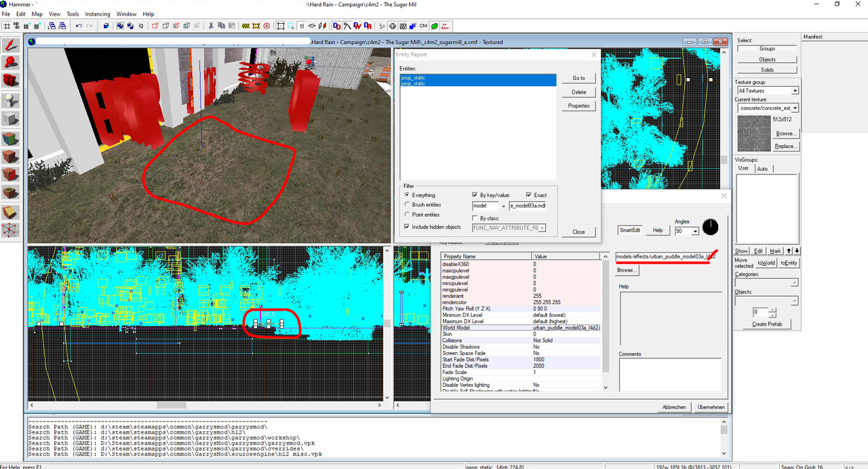Click the Redo arrow in toolbar
This screenshot has width=868, height=469.
coord(90,26)
